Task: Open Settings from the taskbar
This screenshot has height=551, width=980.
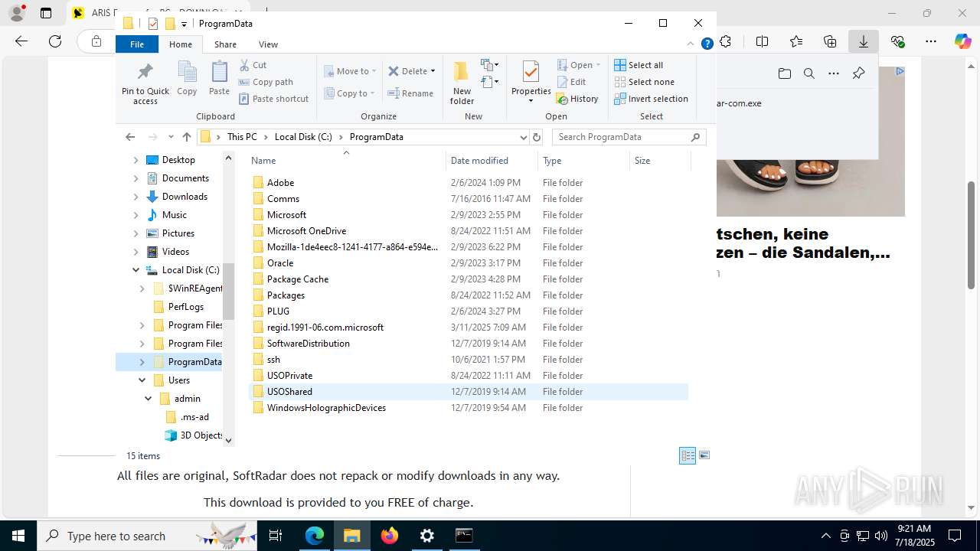Action: pyautogui.click(x=427, y=536)
